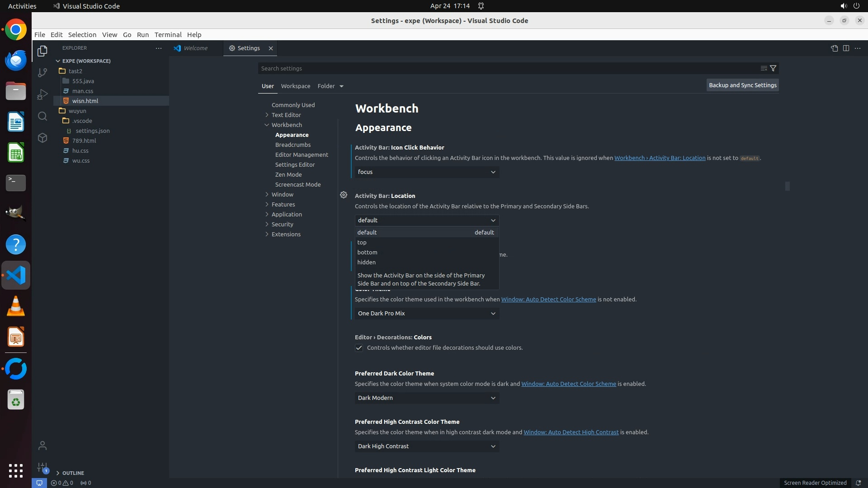Viewport: 868px width, 488px height.
Task: Expand the Text Editor settings category
Action: click(x=286, y=115)
